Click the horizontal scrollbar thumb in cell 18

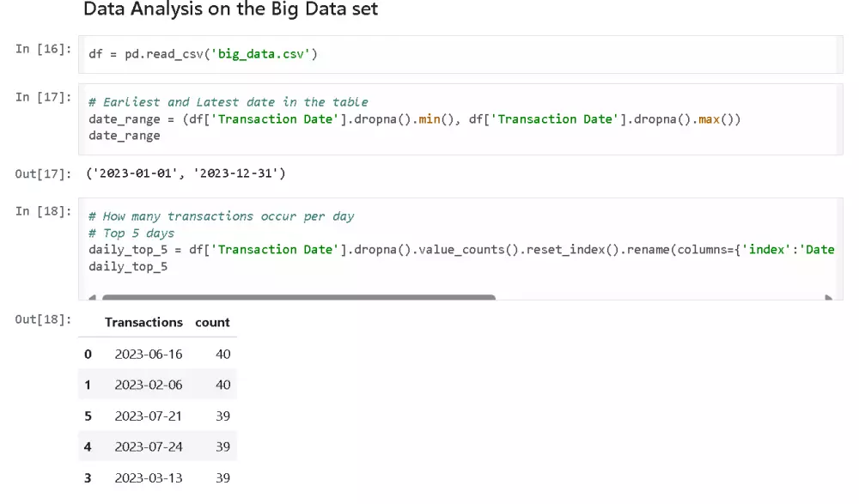(298, 298)
